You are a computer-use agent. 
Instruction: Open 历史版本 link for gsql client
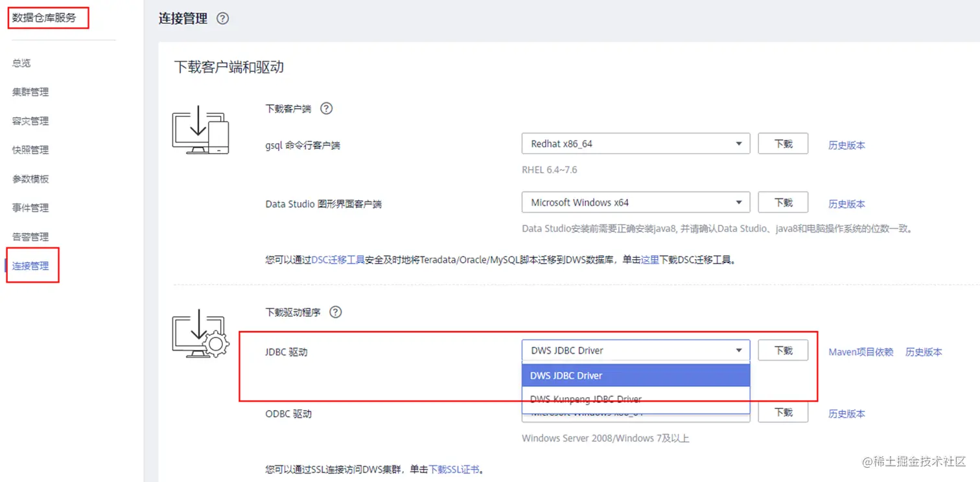pyautogui.click(x=846, y=145)
